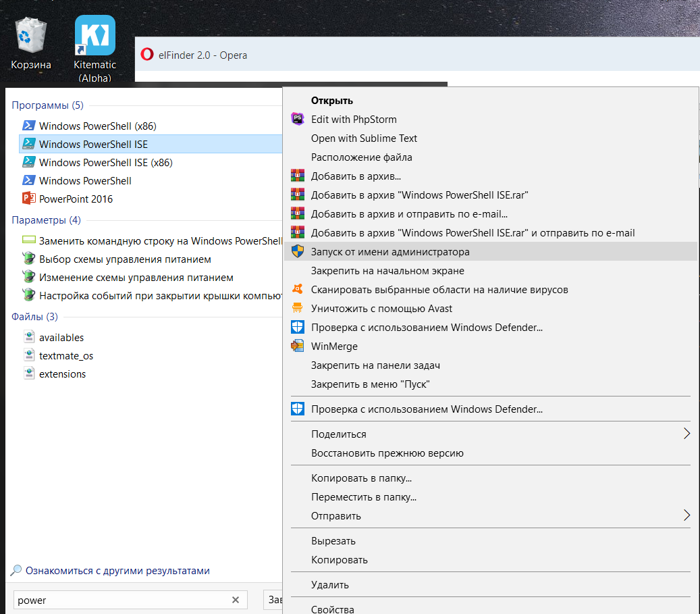
Task: Click the elFinder 2.0 - Opera title
Action: point(203,55)
